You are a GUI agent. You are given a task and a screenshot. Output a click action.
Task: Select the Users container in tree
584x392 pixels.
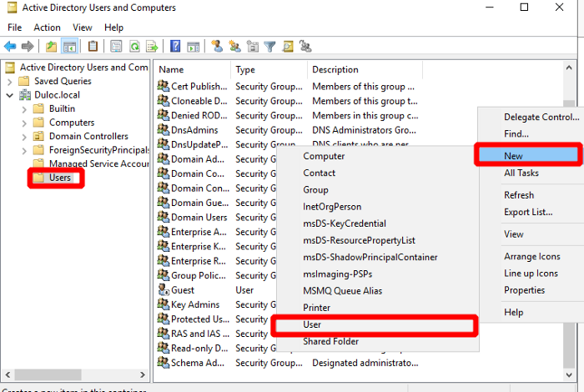click(59, 178)
